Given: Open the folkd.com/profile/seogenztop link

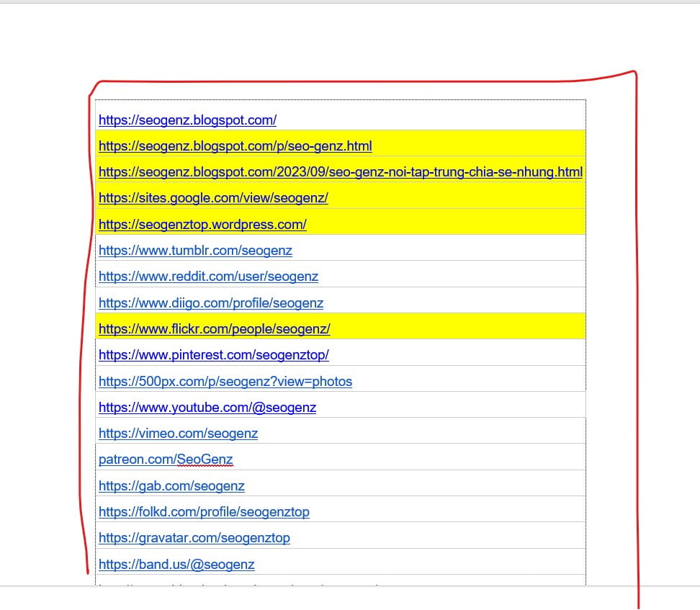Looking at the screenshot, I should (x=204, y=512).
